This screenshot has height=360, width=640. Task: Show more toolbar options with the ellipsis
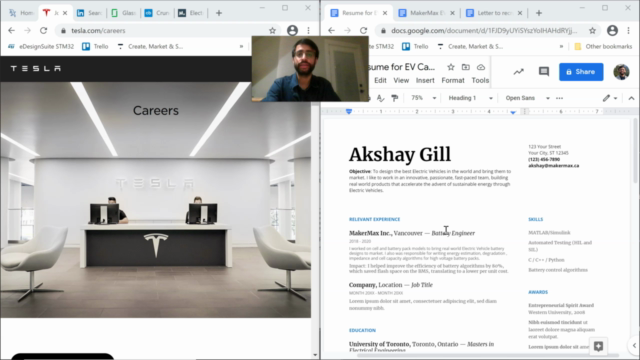[x=559, y=98]
